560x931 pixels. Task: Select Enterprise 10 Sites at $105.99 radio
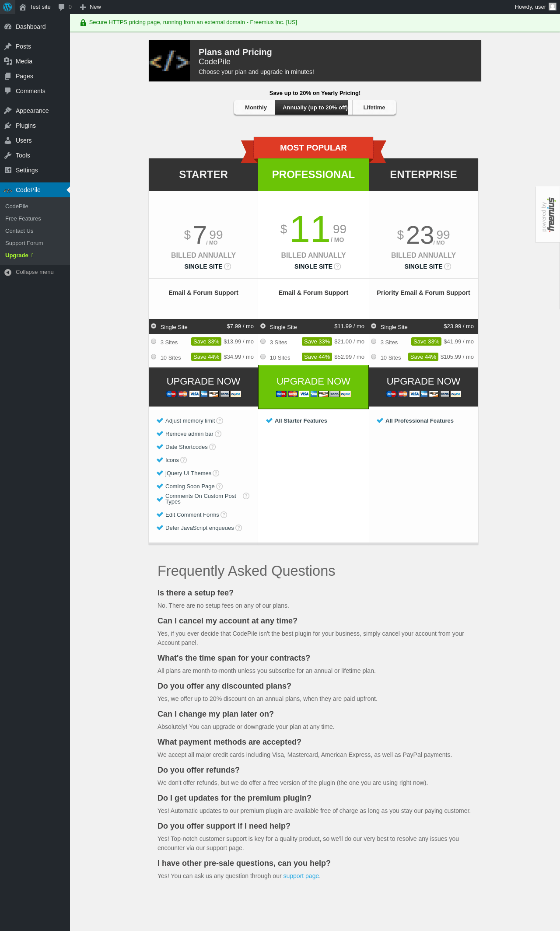pyautogui.click(x=374, y=357)
